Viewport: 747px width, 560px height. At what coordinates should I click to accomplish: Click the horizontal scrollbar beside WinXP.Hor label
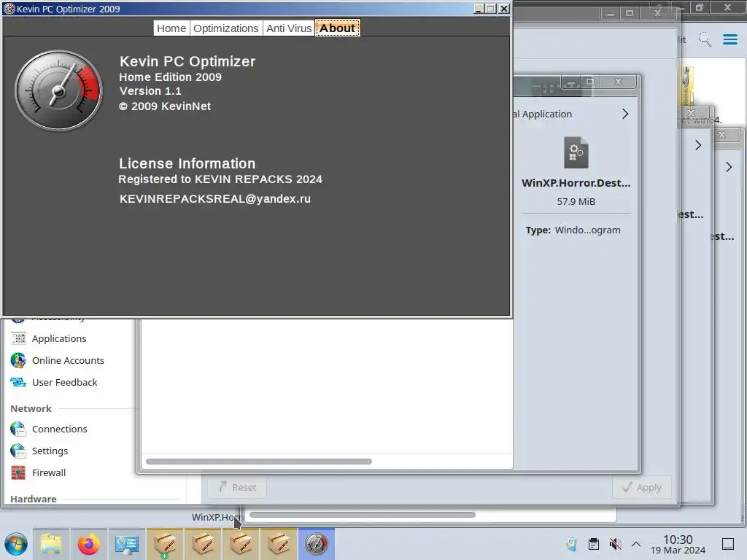(362, 515)
